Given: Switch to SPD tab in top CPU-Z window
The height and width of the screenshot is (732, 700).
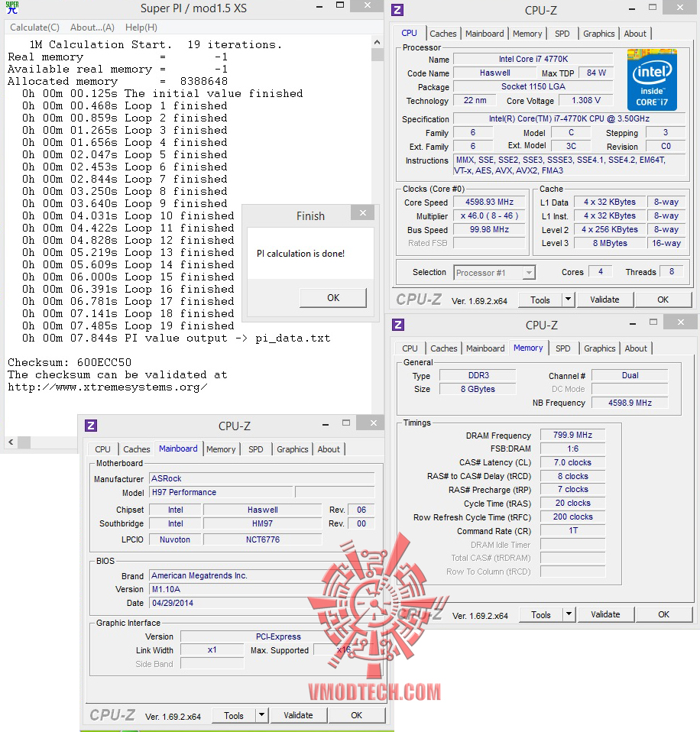Looking at the screenshot, I should pyautogui.click(x=562, y=34).
